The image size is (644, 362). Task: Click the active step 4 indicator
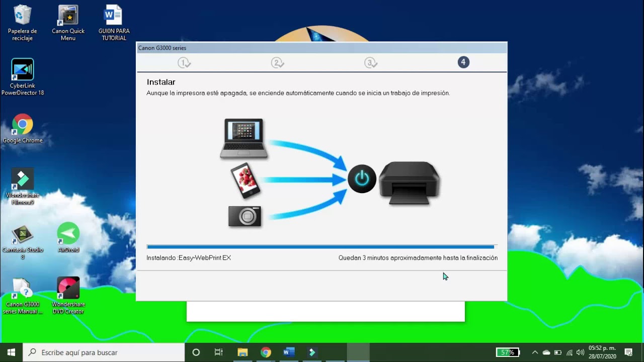pos(463,62)
